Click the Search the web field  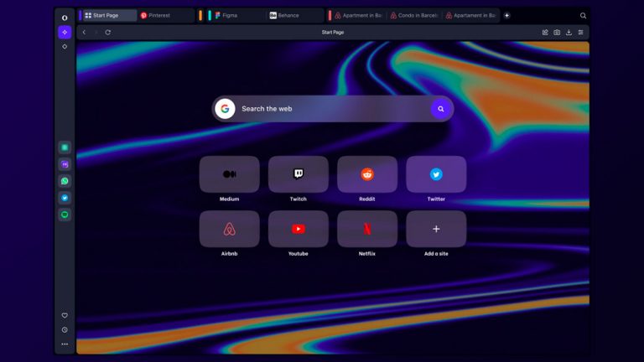tap(333, 109)
